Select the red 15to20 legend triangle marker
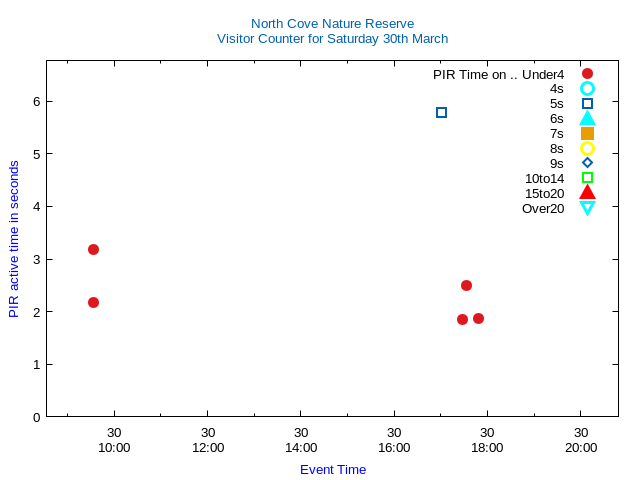Screen dimensions: 640x480 point(587,193)
